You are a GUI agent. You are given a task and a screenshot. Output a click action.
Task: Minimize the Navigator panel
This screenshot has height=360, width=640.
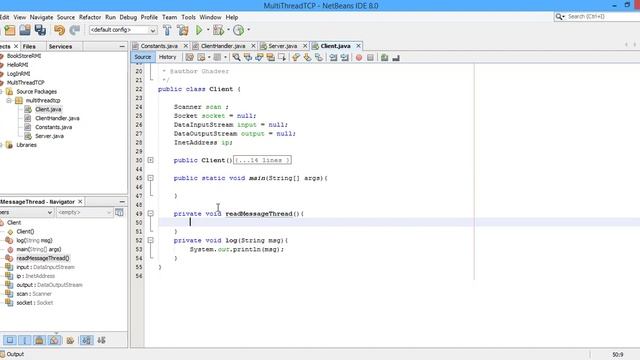point(122,202)
